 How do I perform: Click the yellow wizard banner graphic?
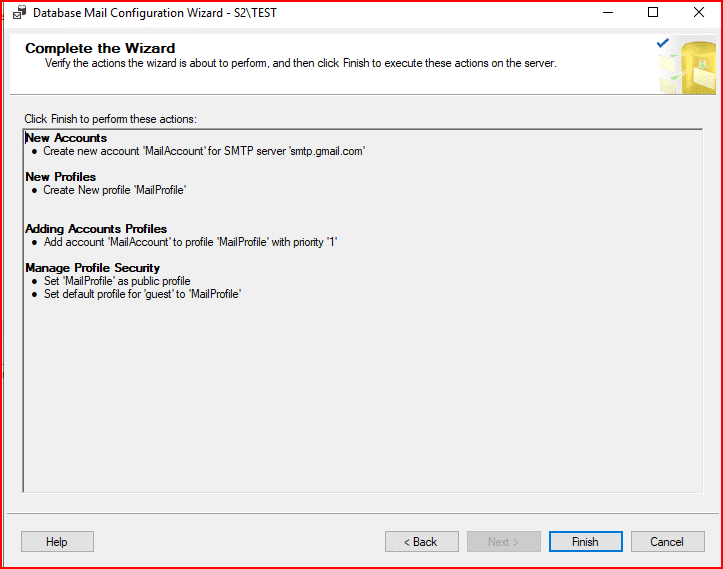tap(687, 66)
